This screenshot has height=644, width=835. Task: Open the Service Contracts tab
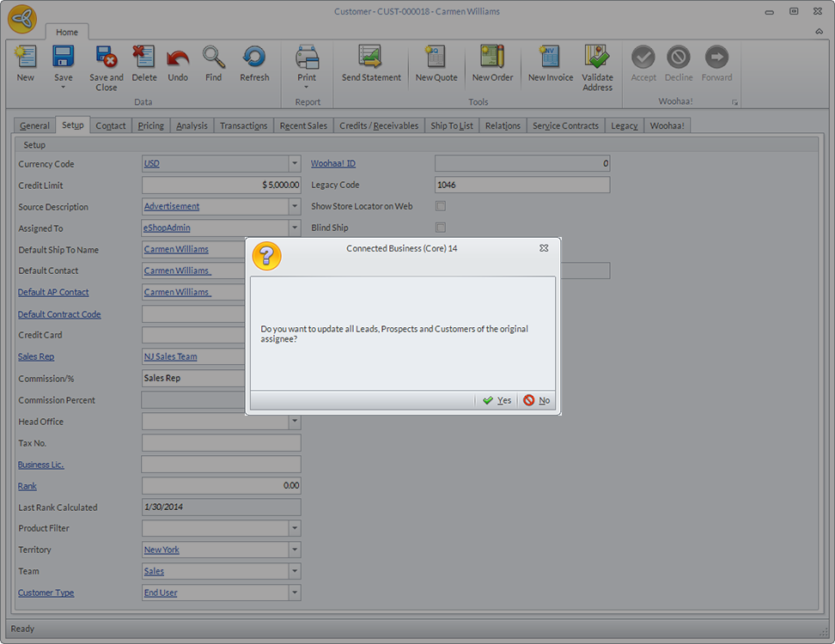pos(565,125)
